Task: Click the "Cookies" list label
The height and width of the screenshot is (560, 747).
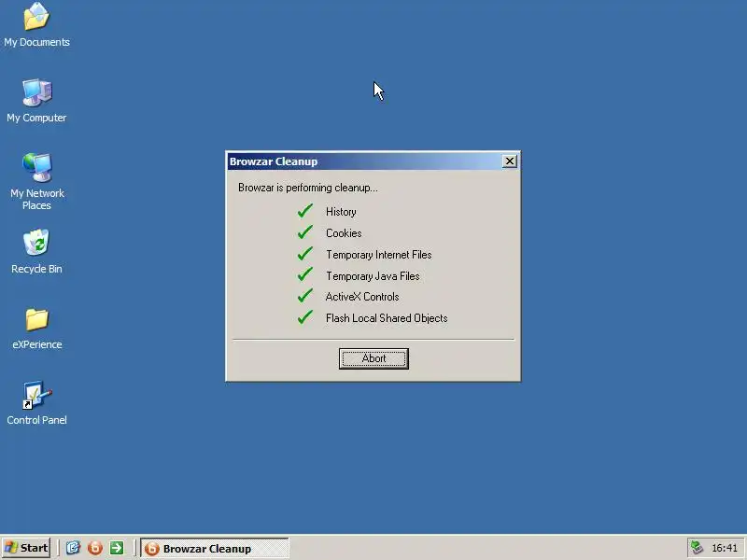Action: 344,232
